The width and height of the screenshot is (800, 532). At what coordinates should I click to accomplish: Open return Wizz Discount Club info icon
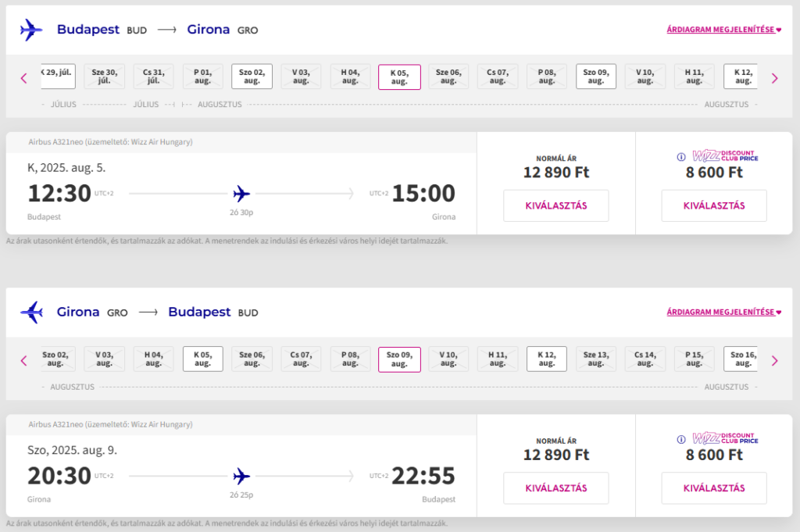click(681, 439)
